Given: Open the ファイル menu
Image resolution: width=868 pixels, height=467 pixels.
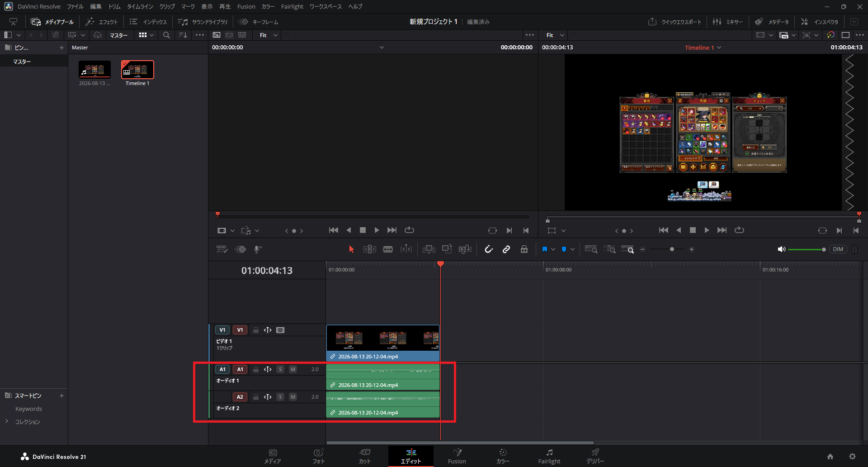Looking at the screenshot, I should coord(75,6).
